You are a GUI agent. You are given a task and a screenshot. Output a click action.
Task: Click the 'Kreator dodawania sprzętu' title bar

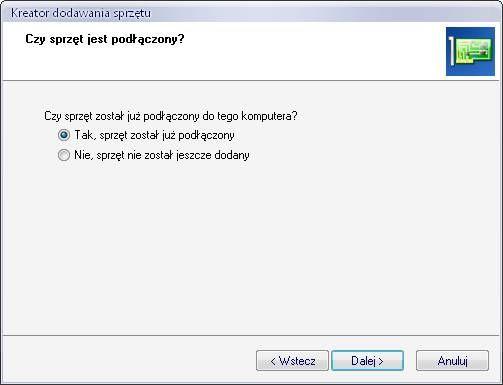251,13
